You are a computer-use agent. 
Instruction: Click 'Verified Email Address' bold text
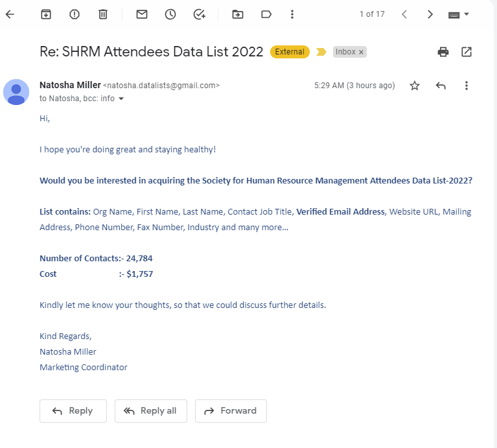coord(340,212)
